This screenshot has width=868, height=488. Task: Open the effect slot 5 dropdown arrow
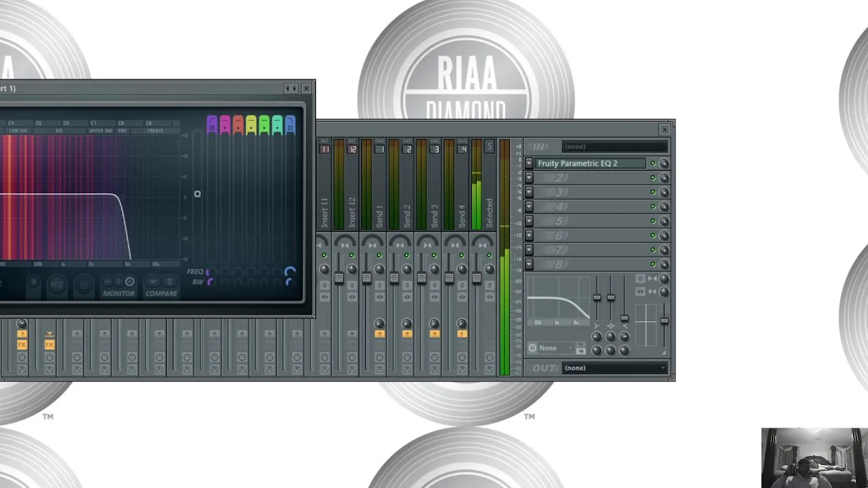tap(529, 221)
